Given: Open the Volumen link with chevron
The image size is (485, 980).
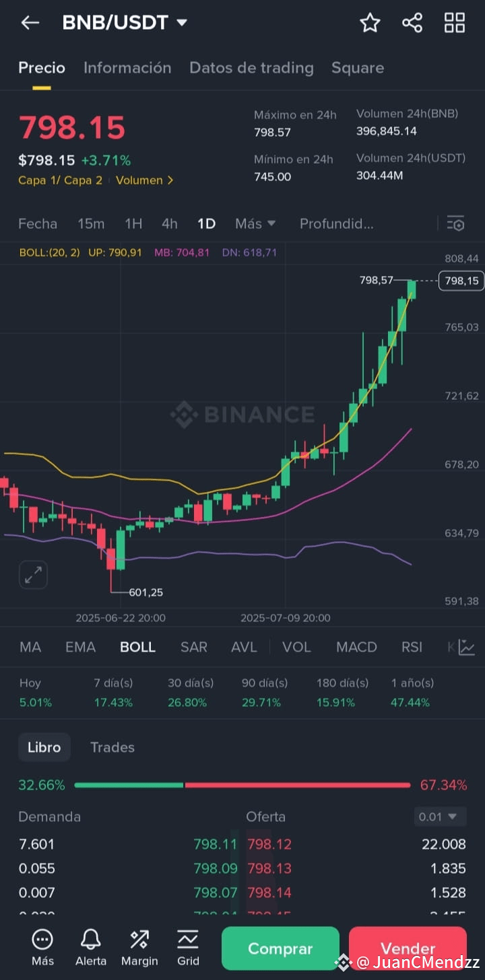Looking at the screenshot, I should pyautogui.click(x=145, y=180).
